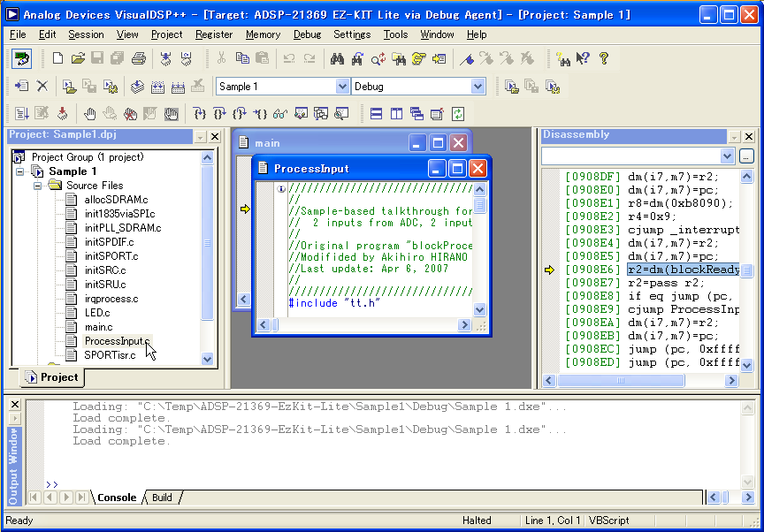Open the Debug menu

pyautogui.click(x=307, y=34)
